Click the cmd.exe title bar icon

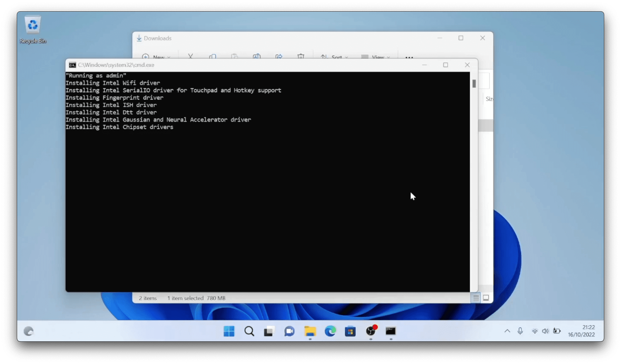click(x=72, y=65)
